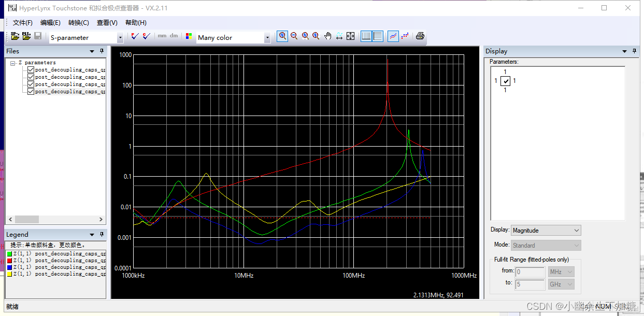Viewport: 644px width, 316px height.
Task: Open the Legend panel options arrow
Action: click(92, 234)
